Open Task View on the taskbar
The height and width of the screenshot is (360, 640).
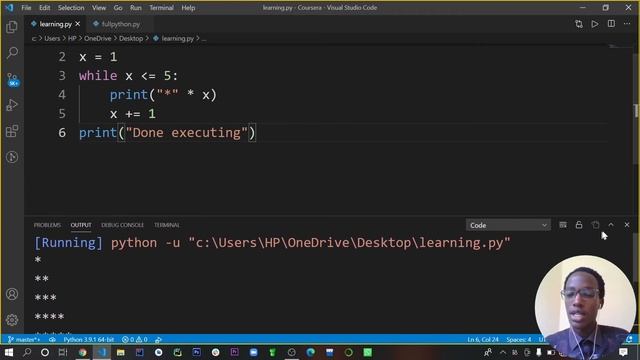[x=63, y=352]
